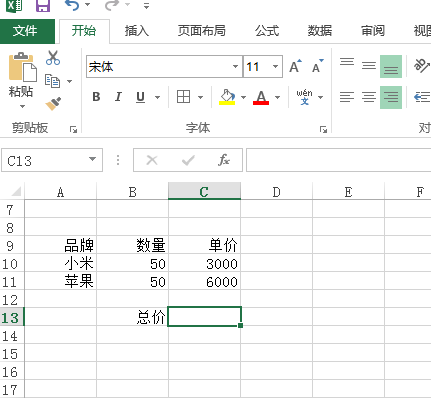Align text left
431x398 pixels.
click(x=347, y=97)
